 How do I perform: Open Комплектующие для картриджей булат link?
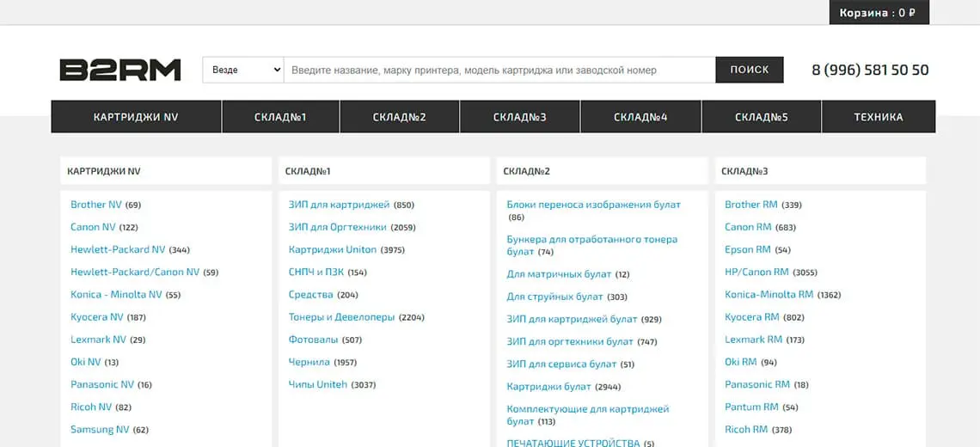tap(588, 414)
